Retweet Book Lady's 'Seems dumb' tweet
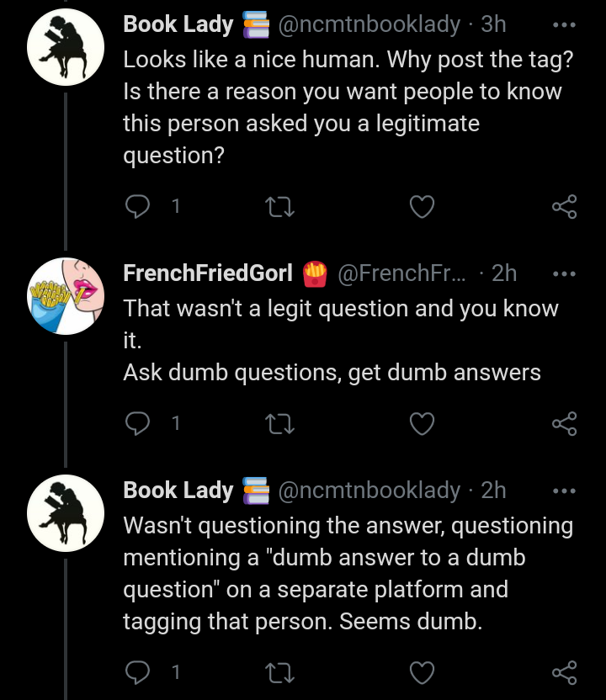Image resolution: width=606 pixels, height=700 pixels. [x=279, y=673]
